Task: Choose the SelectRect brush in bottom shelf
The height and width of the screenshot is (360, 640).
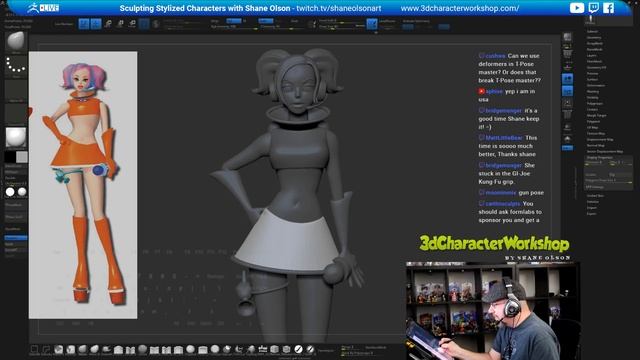Action: [34, 350]
